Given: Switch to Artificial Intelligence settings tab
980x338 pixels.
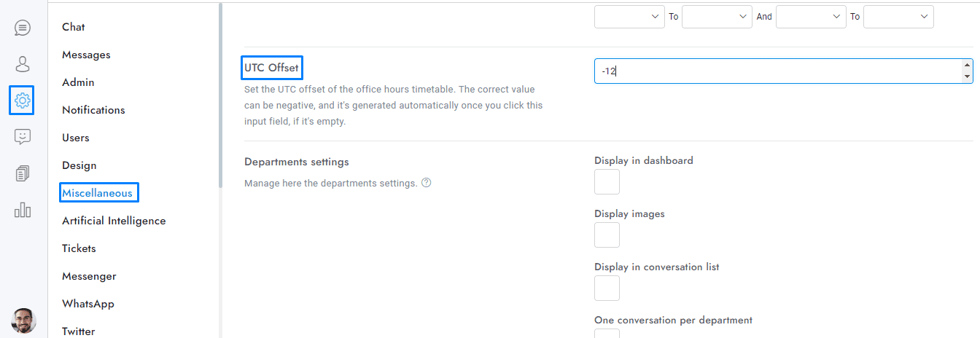Looking at the screenshot, I should [x=114, y=221].
